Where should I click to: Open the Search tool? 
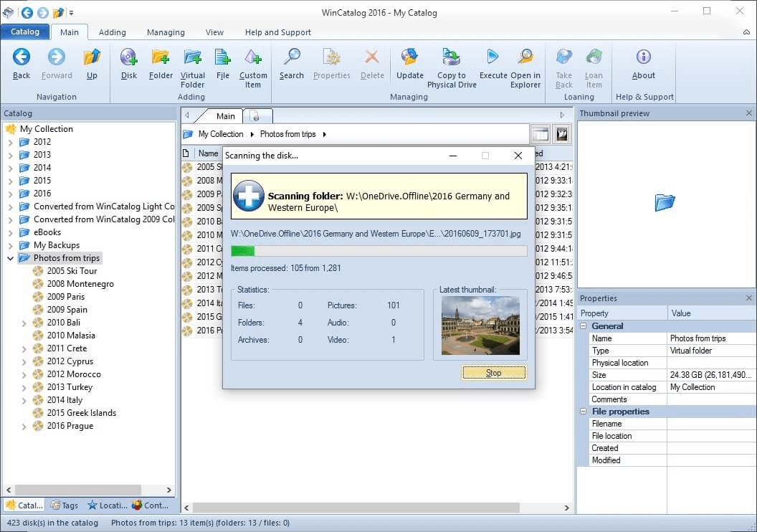[x=292, y=57]
